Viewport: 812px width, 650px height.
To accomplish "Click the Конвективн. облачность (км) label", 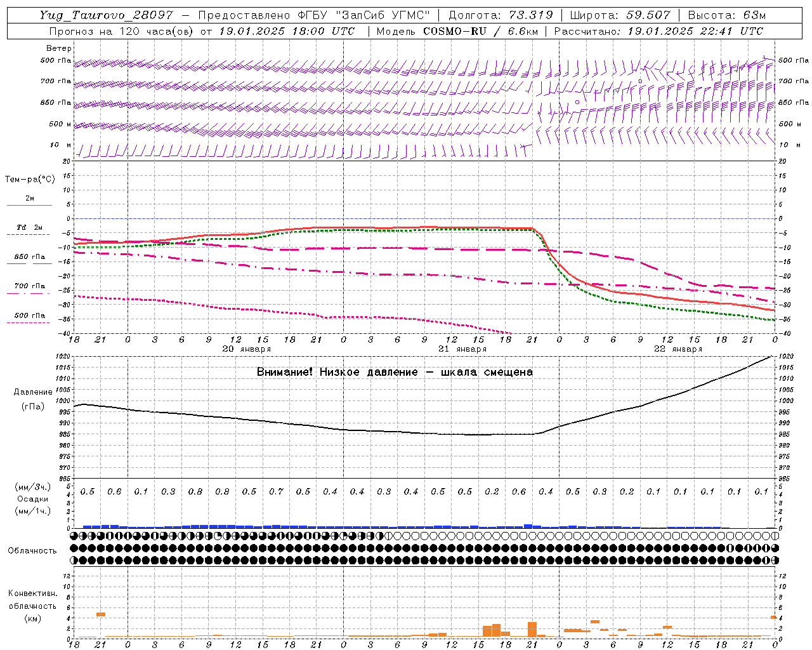I will [32, 606].
